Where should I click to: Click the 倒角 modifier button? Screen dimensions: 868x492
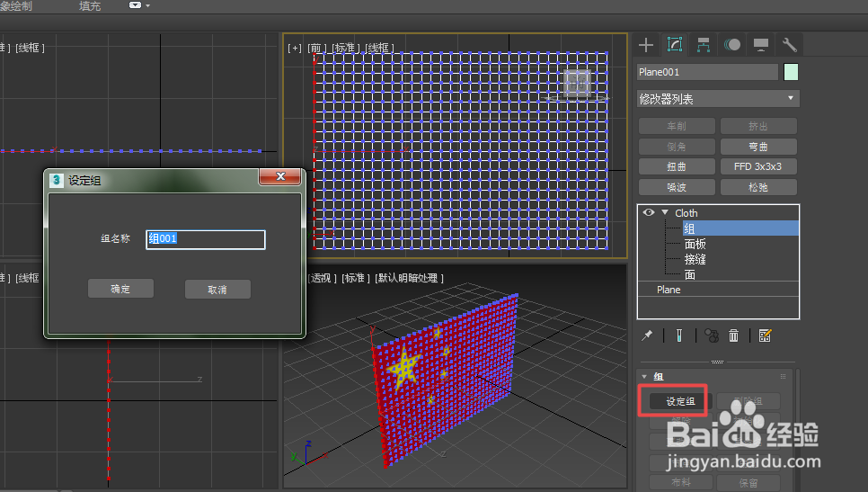pyautogui.click(x=677, y=147)
